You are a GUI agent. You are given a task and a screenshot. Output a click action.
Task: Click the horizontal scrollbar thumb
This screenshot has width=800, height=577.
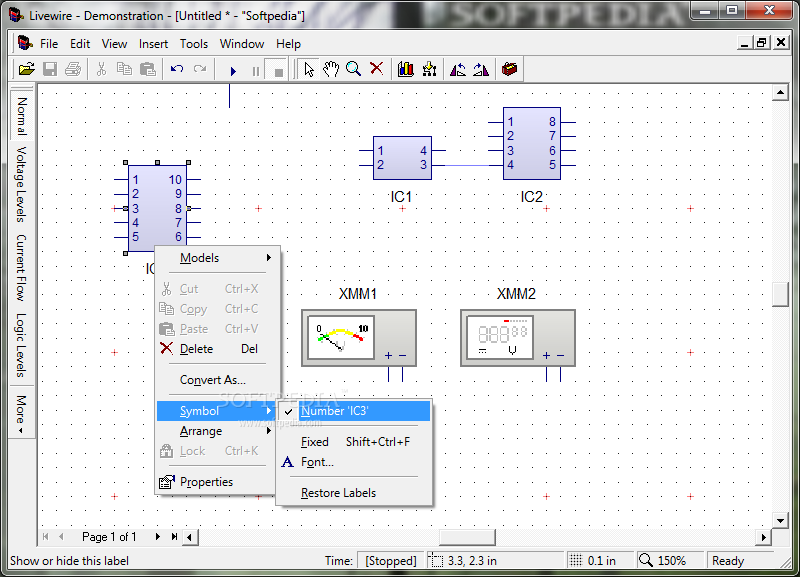467,537
